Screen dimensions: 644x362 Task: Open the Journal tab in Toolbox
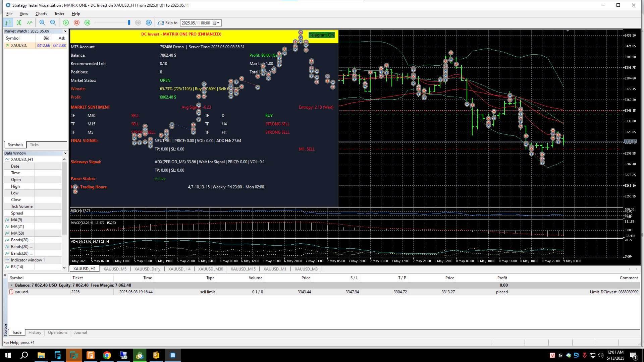pos(80,333)
